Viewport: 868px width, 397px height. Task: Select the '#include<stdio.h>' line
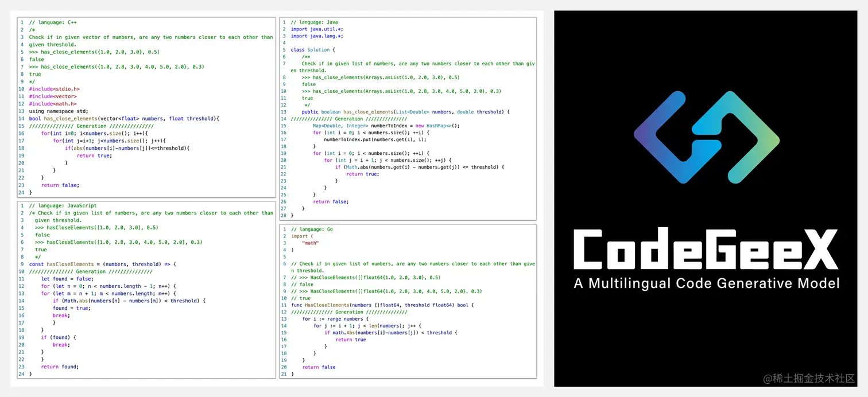(x=55, y=89)
